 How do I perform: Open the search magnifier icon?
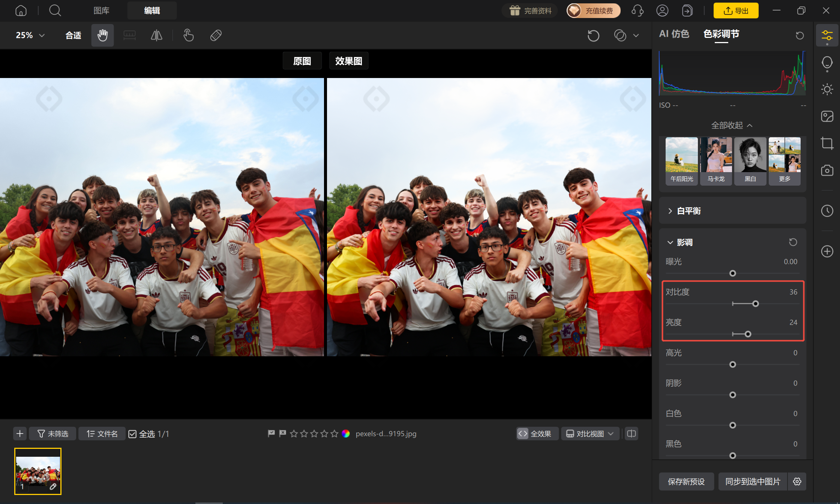55,10
